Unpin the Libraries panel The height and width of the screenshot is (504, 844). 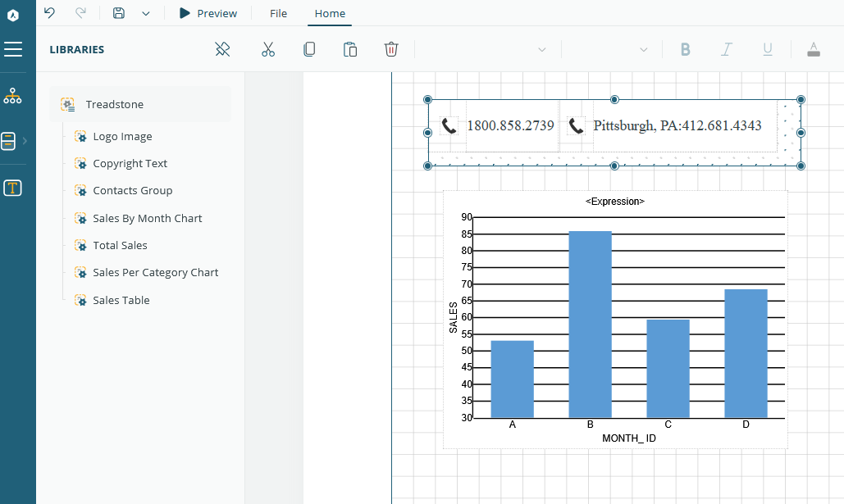[x=222, y=49]
